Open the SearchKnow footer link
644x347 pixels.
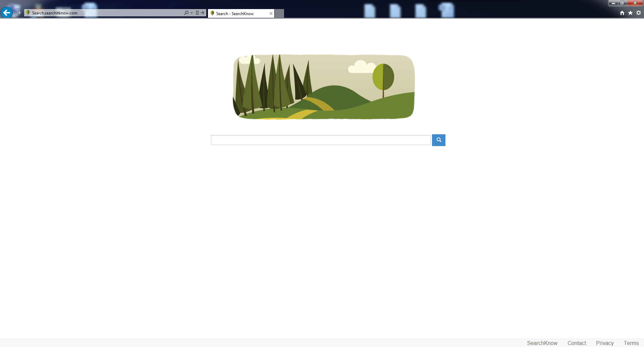tap(542, 343)
